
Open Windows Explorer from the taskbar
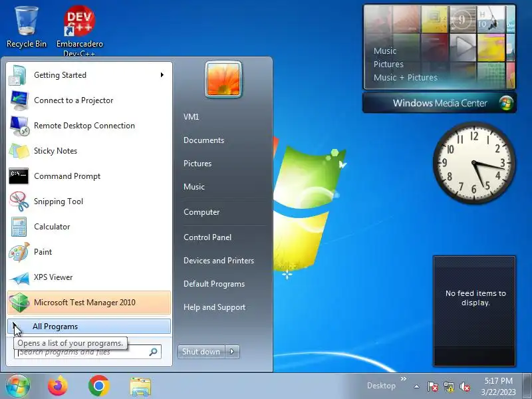pyautogui.click(x=140, y=386)
